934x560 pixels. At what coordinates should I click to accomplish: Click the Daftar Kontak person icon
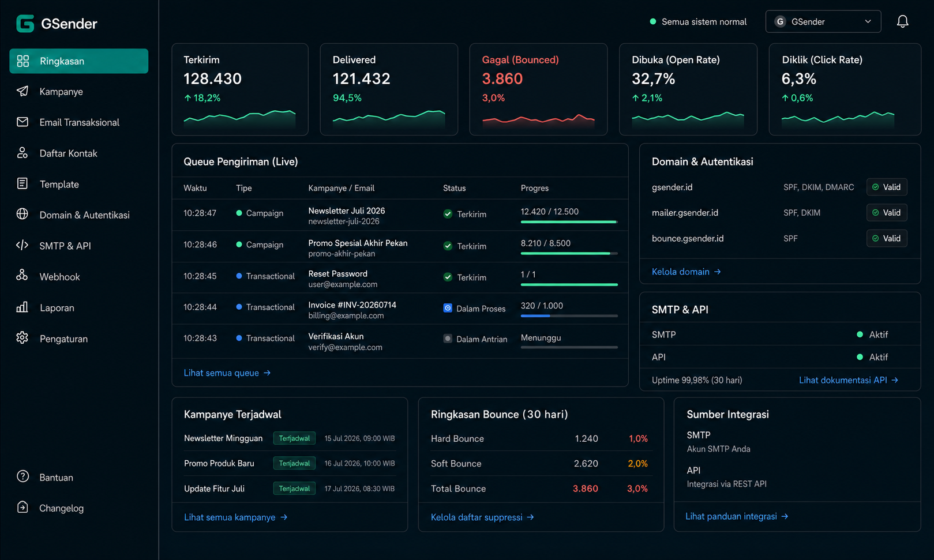click(x=22, y=153)
